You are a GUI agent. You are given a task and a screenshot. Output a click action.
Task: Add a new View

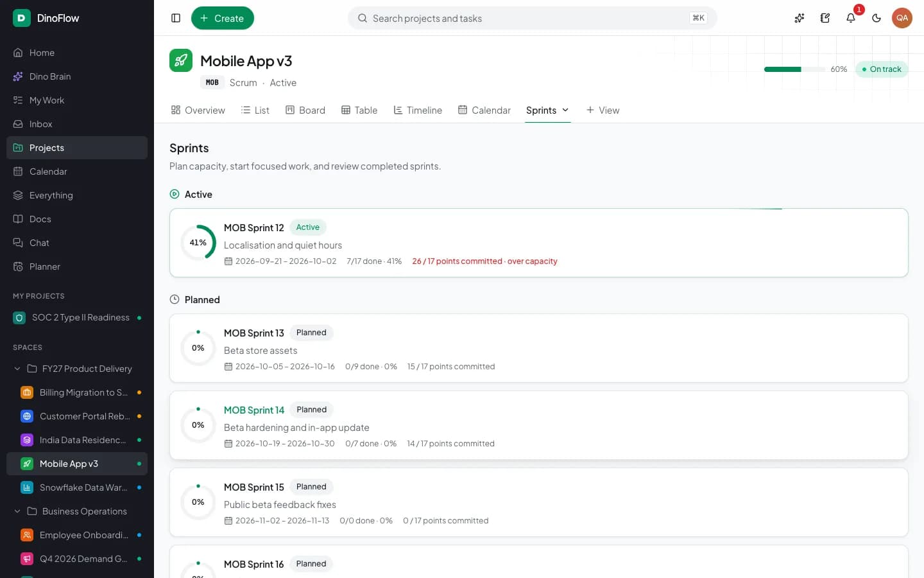click(x=603, y=110)
